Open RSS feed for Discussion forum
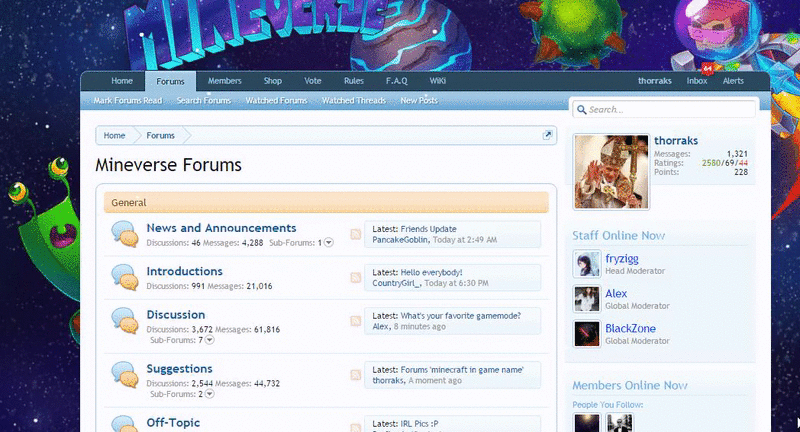Screen dimensions: 800x432 356,321
